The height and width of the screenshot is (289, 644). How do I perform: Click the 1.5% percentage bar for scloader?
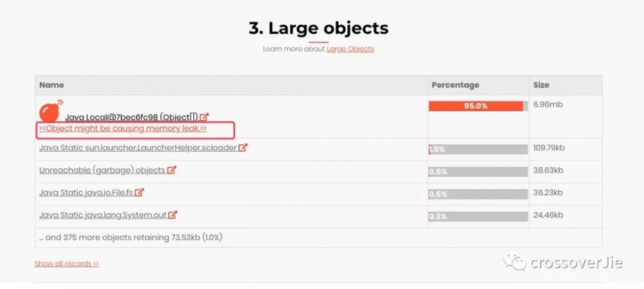click(477, 149)
